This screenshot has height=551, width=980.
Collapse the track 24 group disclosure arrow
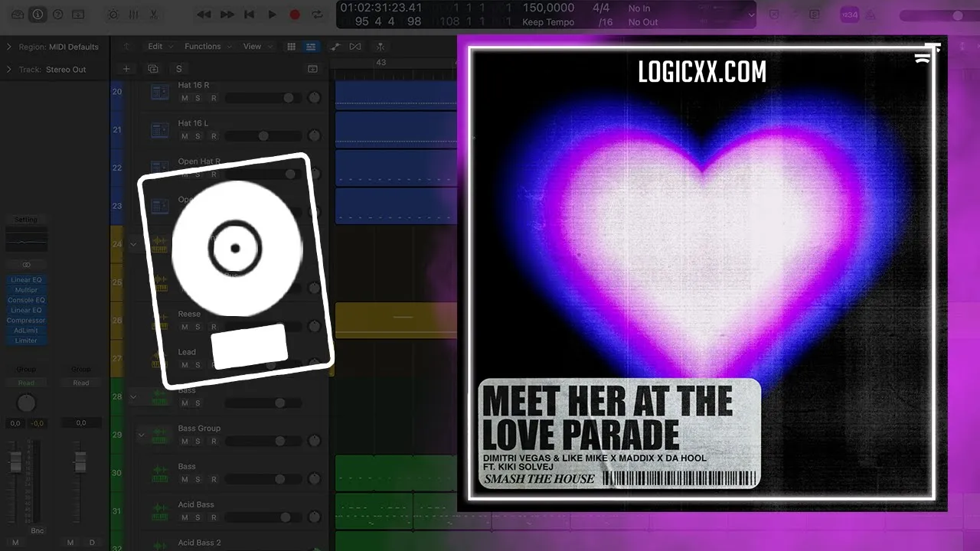click(x=133, y=245)
